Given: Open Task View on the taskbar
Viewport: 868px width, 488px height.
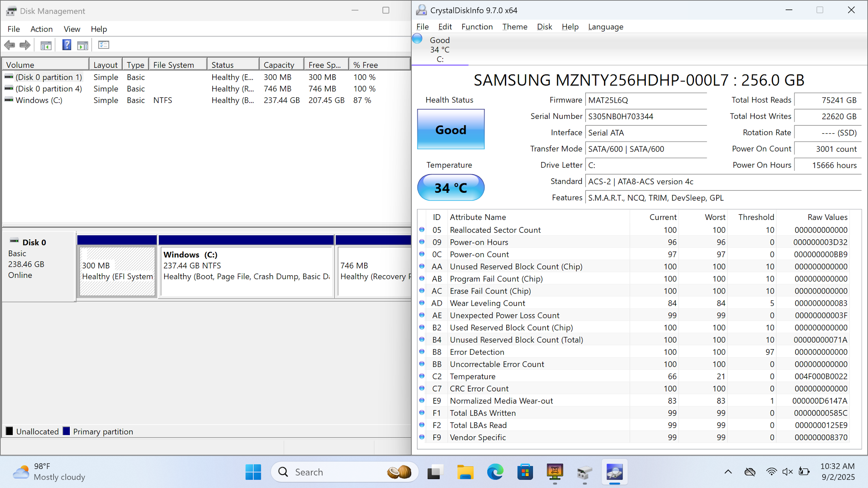Looking at the screenshot, I should [x=435, y=472].
